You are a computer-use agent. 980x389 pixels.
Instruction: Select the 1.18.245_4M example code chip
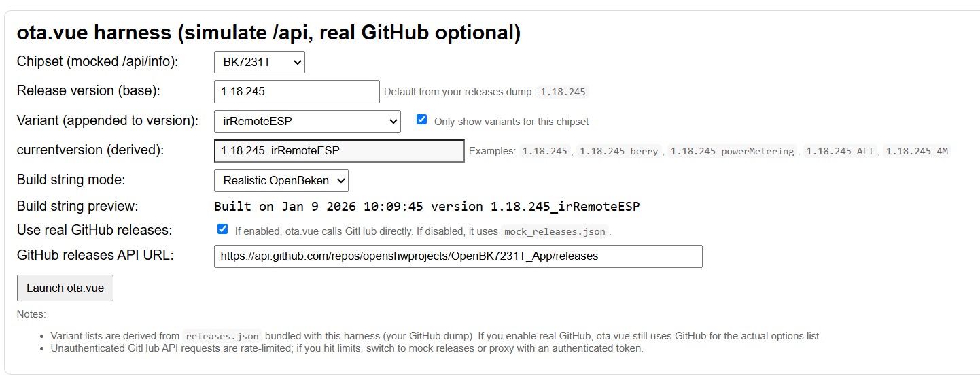(916, 152)
